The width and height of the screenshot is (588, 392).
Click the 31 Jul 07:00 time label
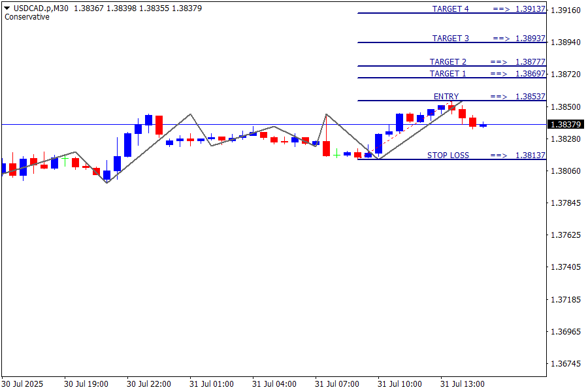[336, 384]
